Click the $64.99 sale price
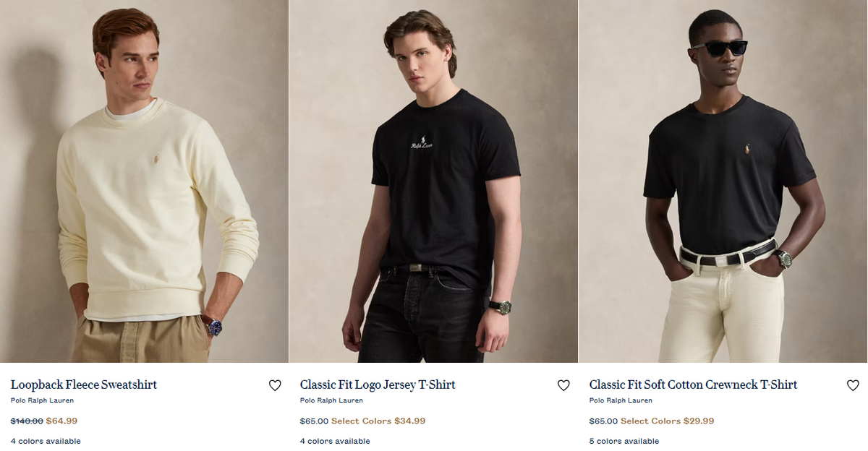The height and width of the screenshot is (451, 868). [61, 421]
